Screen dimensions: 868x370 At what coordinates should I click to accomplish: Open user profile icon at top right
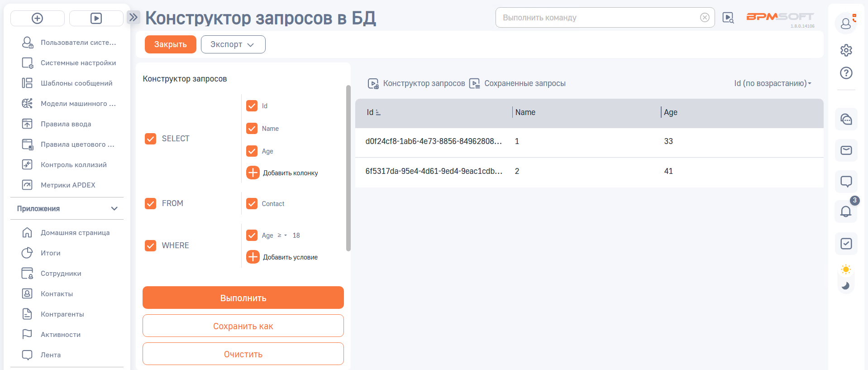point(846,23)
